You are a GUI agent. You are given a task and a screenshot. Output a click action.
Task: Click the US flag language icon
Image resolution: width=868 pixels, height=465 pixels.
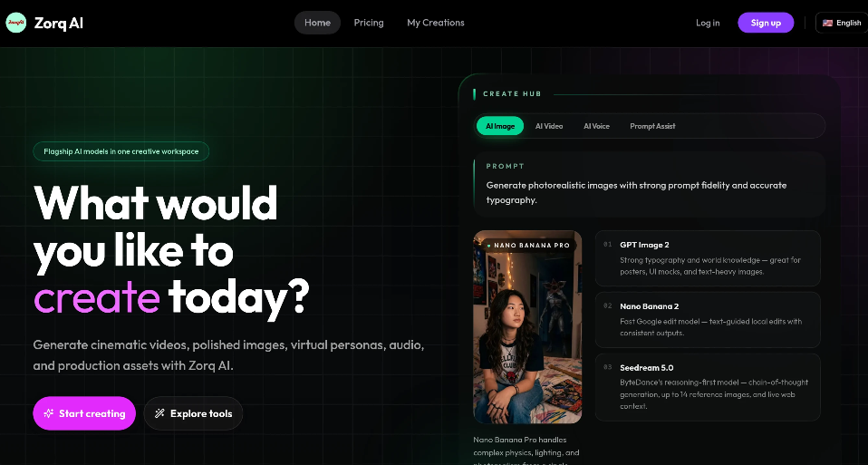pyautogui.click(x=827, y=23)
